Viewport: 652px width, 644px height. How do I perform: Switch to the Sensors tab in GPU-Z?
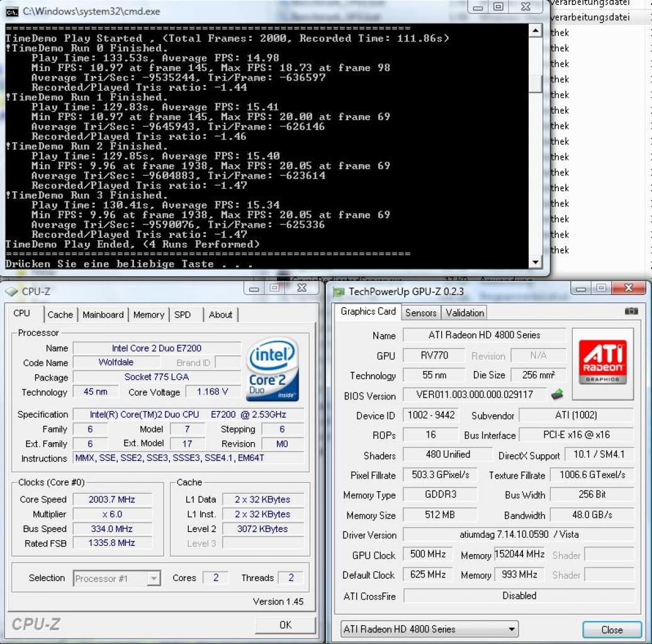pos(421,313)
